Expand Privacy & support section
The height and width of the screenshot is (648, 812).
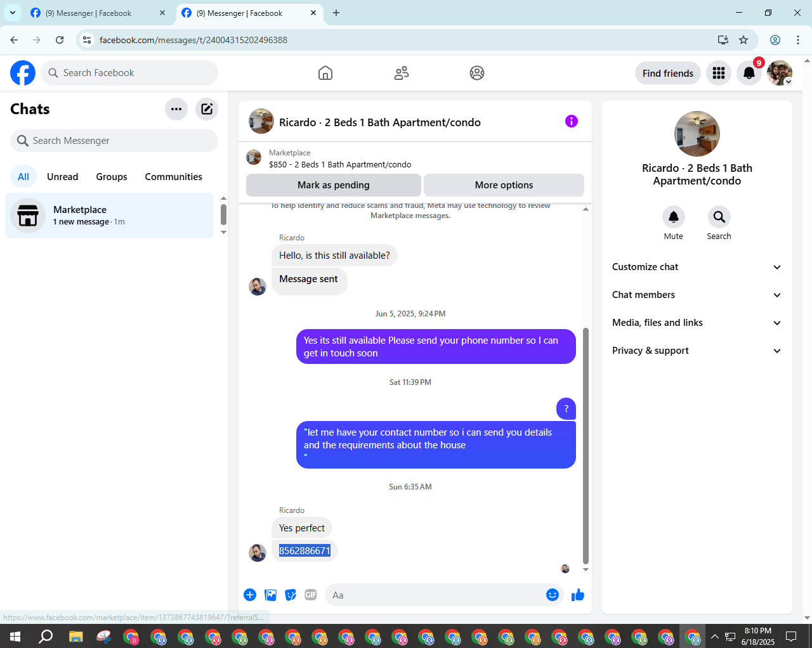coord(697,351)
